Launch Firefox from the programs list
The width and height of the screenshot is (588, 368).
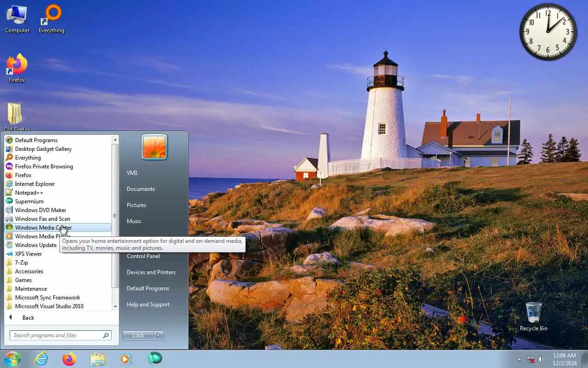pyautogui.click(x=58, y=175)
